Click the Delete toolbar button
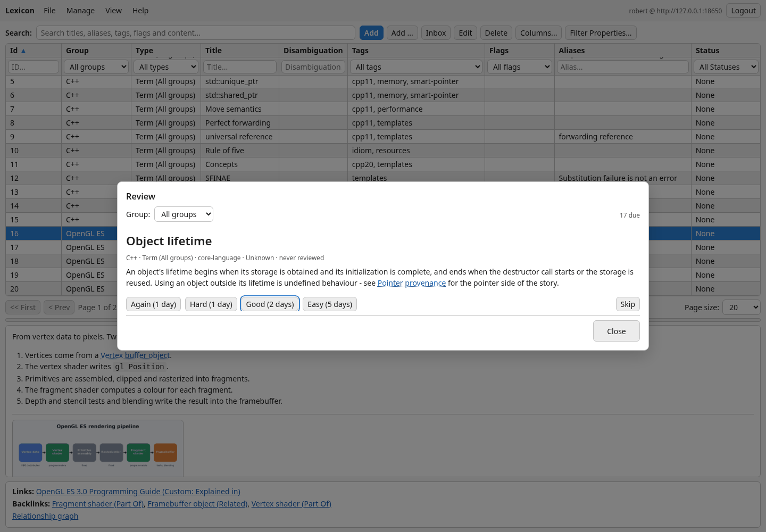This screenshot has height=532, width=766. (x=496, y=33)
